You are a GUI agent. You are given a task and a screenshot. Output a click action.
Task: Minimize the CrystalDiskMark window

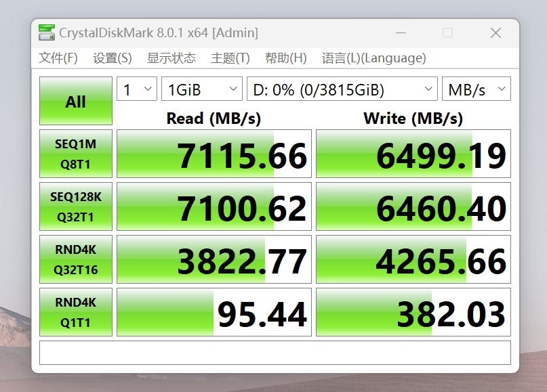[401, 33]
